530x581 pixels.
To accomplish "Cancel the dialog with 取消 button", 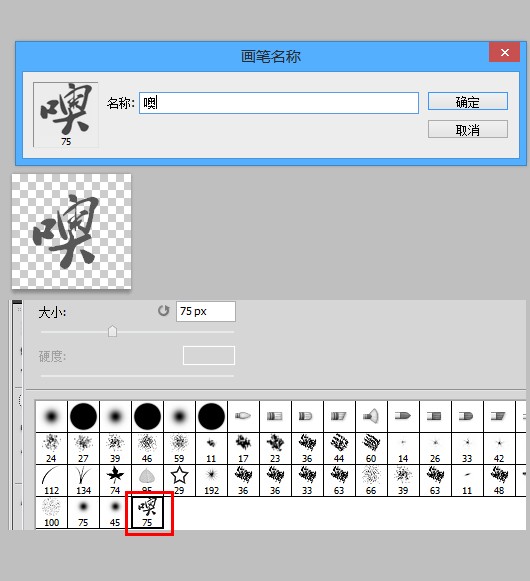I will click(x=468, y=129).
